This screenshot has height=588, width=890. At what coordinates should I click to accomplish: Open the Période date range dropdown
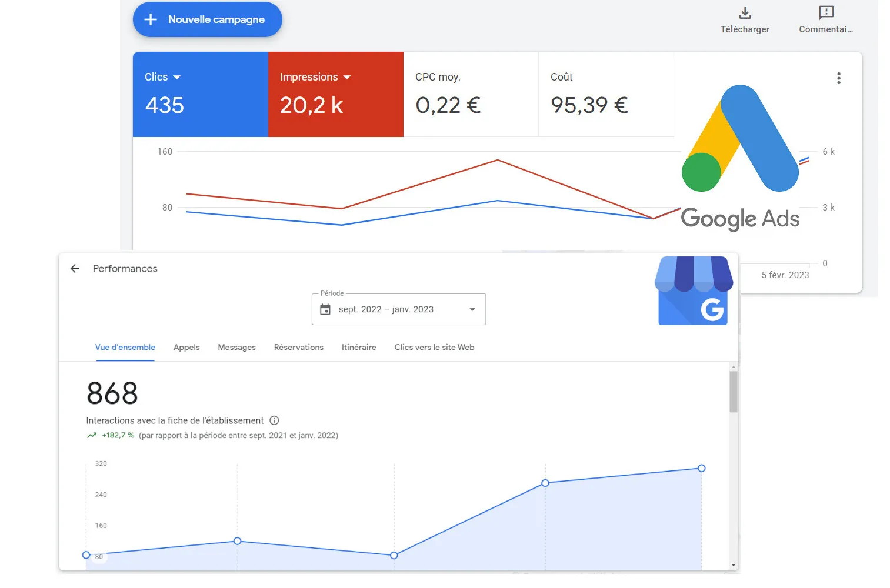tap(399, 309)
